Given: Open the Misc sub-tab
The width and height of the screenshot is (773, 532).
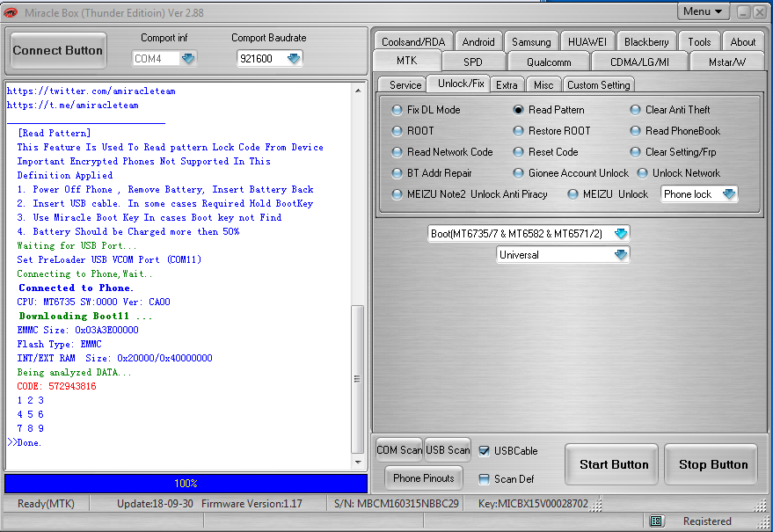Looking at the screenshot, I should pyautogui.click(x=543, y=84).
